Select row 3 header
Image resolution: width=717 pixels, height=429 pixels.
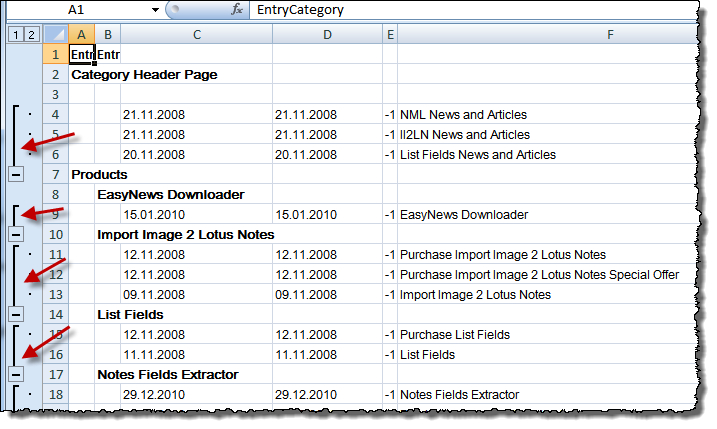[x=56, y=95]
